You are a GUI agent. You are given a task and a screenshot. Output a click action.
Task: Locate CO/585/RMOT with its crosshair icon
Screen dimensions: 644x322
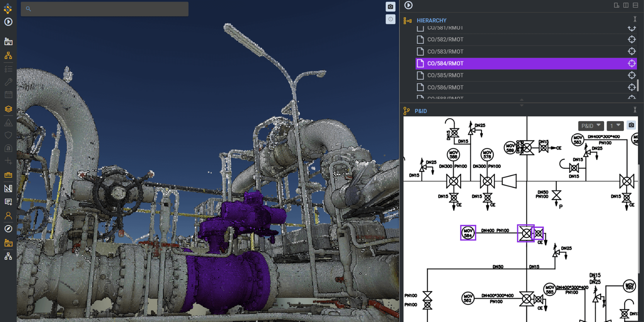click(x=631, y=75)
